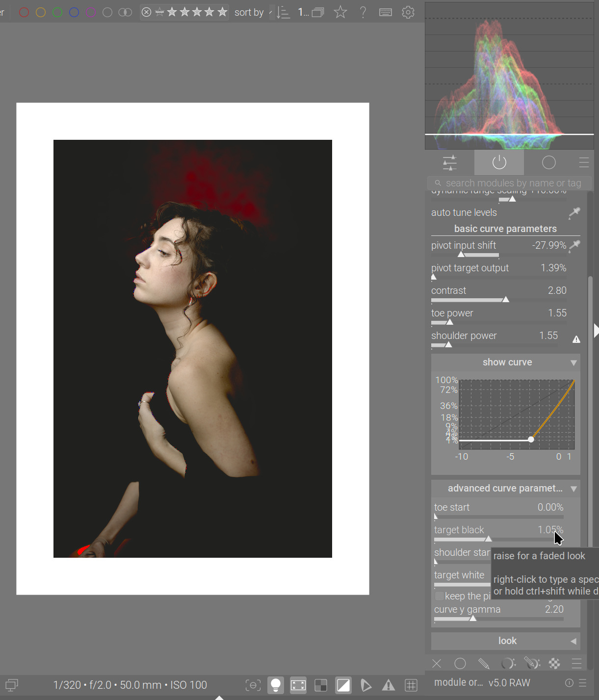Screen dimensions: 599x700
Task: Click the contrast slider
Action: (x=498, y=299)
